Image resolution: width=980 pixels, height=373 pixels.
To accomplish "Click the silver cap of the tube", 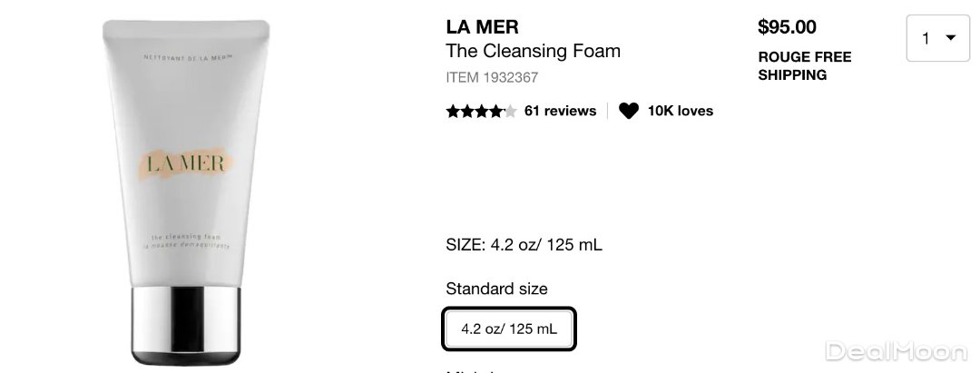I will coord(188,322).
